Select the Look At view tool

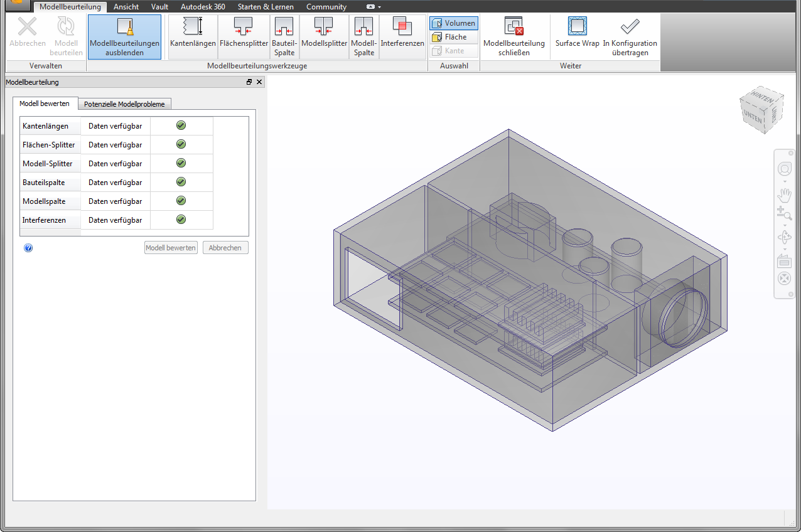(785, 261)
